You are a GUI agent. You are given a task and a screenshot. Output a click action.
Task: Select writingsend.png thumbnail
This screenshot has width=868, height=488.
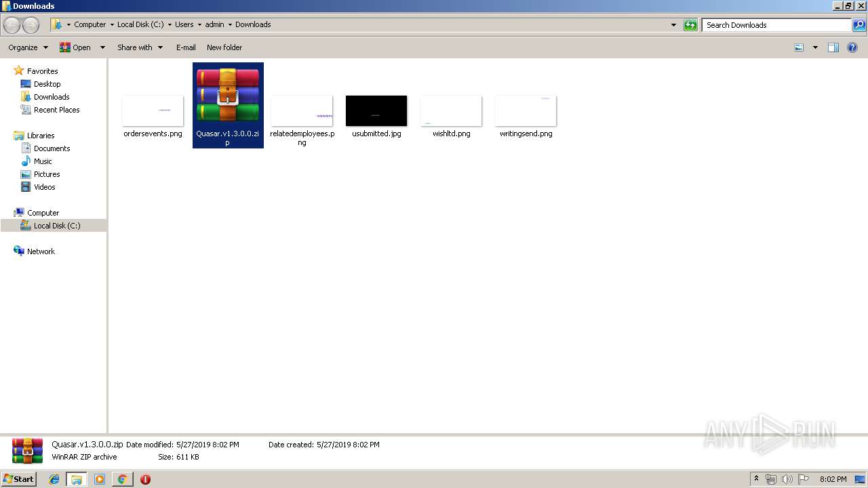(x=526, y=110)
